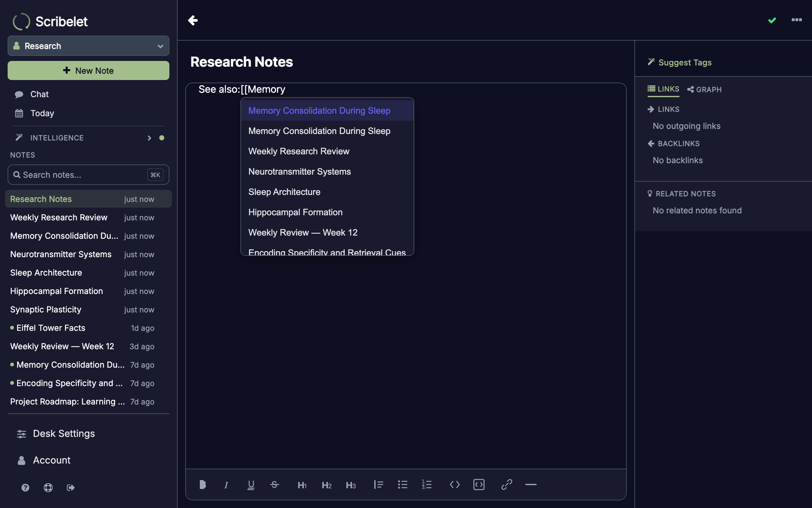Toggle italic formatting in toolbar
The width and height of the screenshot is (812, 508).
point(226,485)
